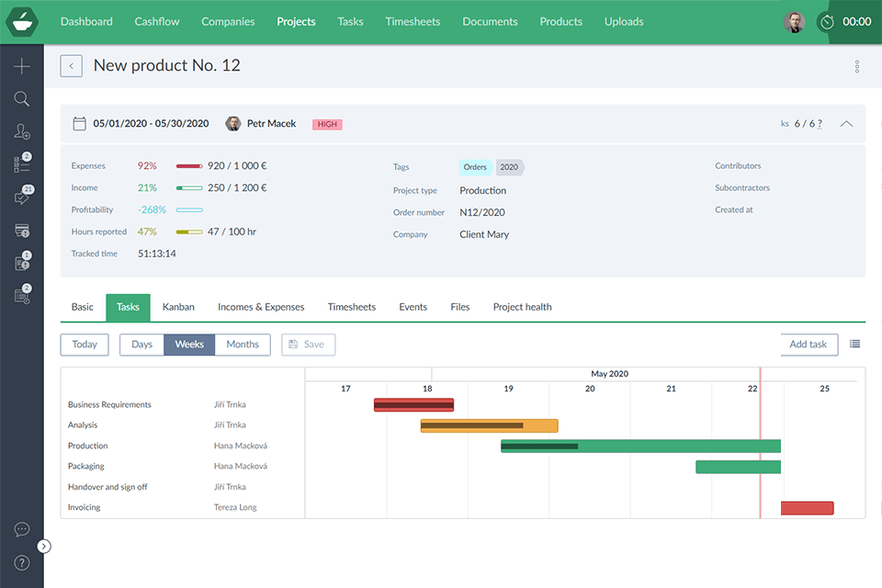
Task: Click the Orders tag
Action: (x=475, y=167)
